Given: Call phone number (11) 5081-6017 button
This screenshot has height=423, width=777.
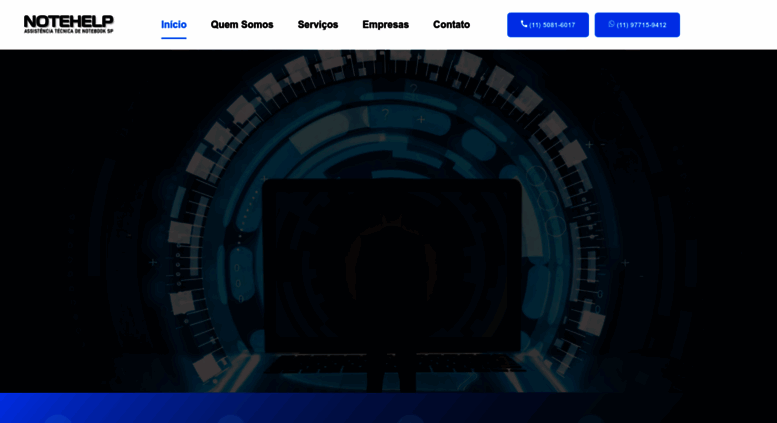Looking at the screenshot, I should pos(548,25).
